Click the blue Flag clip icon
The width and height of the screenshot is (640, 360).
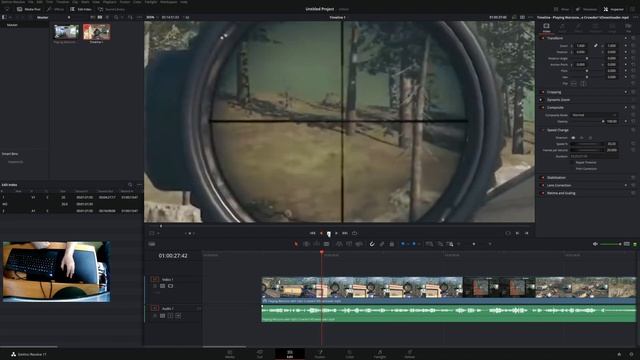(403, 244)
